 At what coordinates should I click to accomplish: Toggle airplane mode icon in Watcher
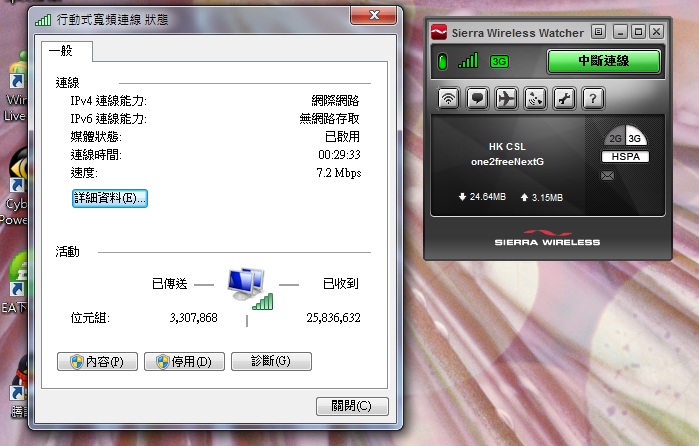pyautogui.click(x=506, y=98)
